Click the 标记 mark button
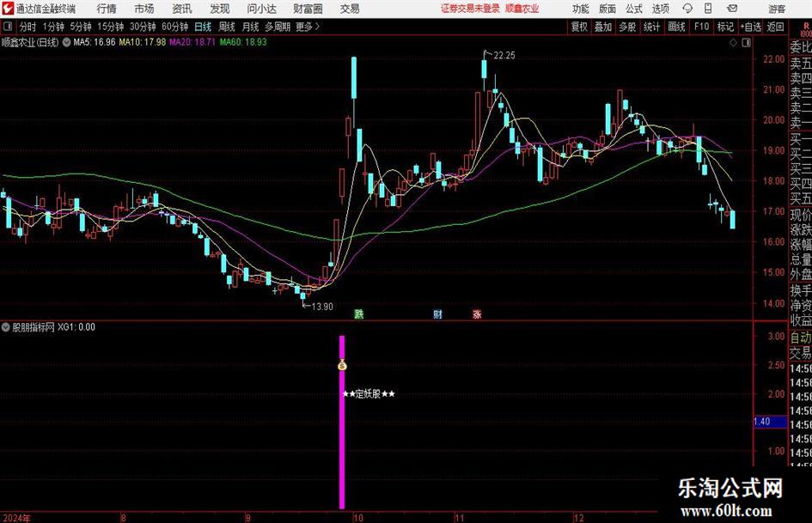This screenshot has height=523, width=812. (x=725, y=27)
